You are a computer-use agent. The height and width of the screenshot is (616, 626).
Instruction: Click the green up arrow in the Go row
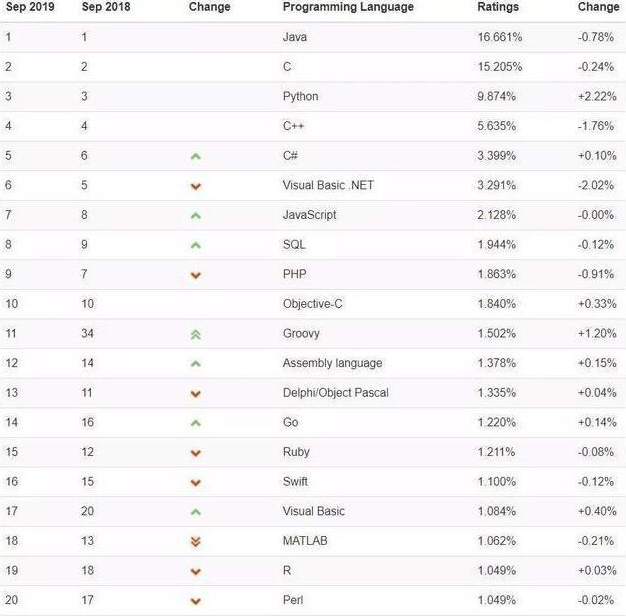pos(196,423)
